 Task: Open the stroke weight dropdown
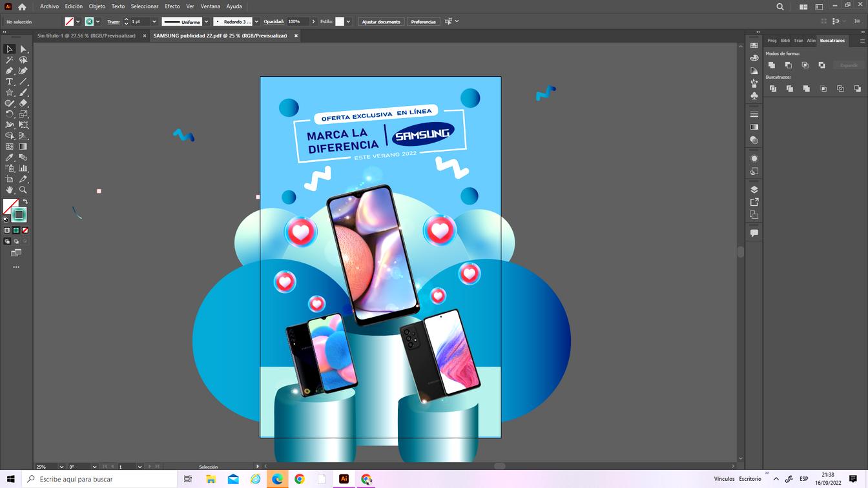154,22
